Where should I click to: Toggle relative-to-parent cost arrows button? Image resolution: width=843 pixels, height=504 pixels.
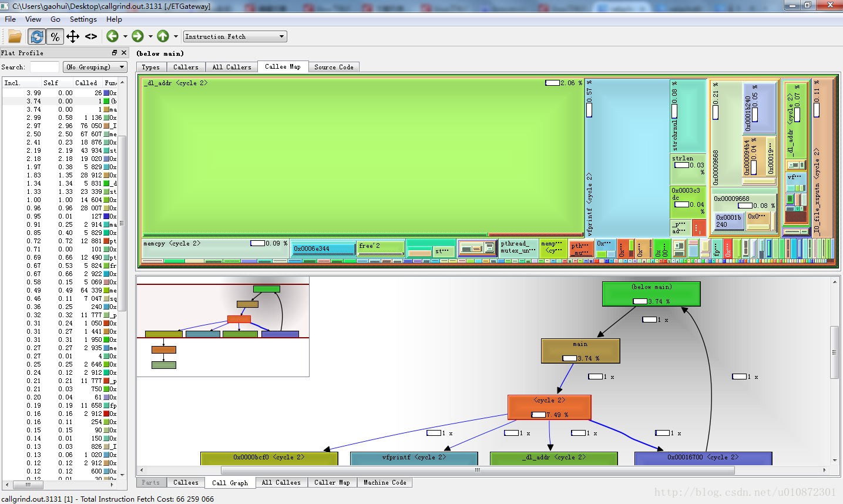(73, 36)
